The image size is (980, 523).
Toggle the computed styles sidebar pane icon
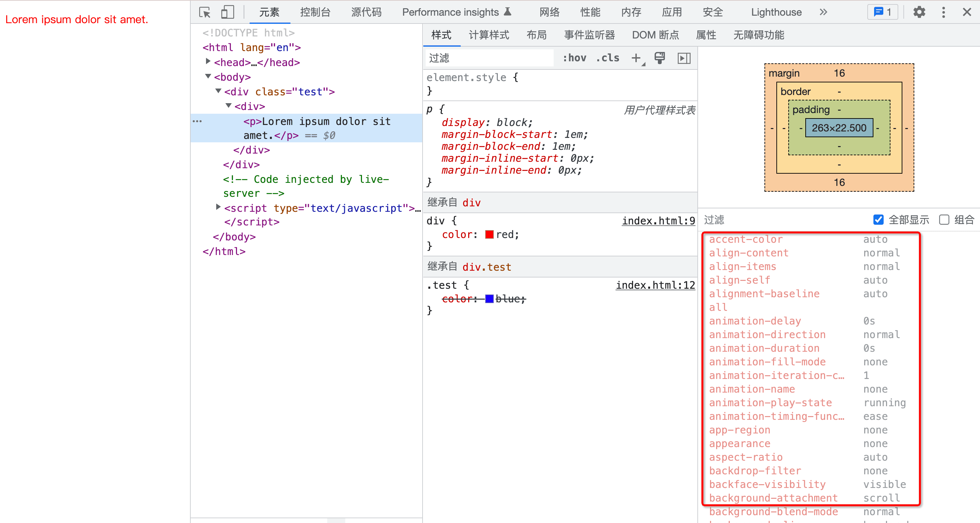tap(684, 58)
